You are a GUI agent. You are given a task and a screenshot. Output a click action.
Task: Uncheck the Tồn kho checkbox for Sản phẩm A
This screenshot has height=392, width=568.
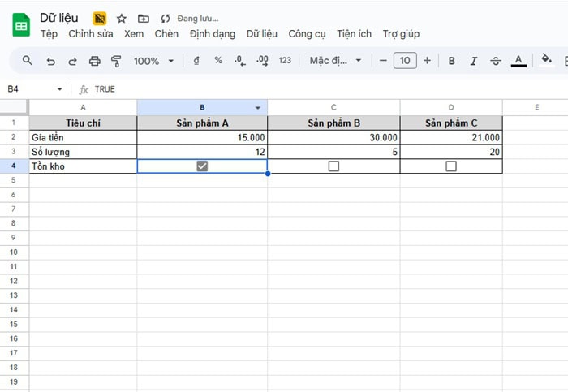202,166
